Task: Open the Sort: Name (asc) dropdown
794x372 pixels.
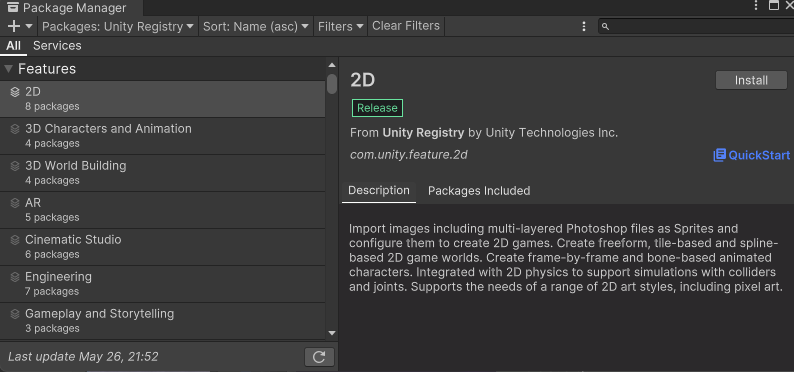Action: (x=256, y=26)
